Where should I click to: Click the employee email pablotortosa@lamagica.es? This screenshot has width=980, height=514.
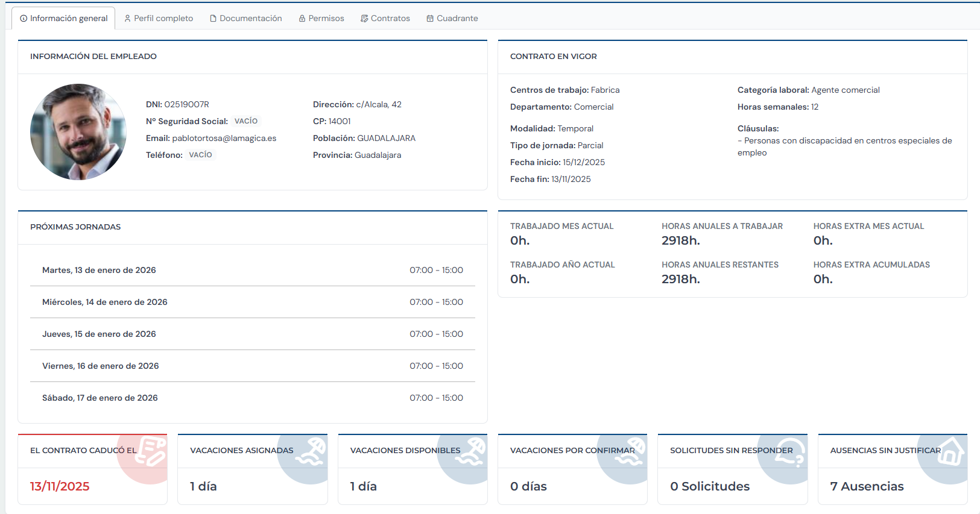(224, 138)
